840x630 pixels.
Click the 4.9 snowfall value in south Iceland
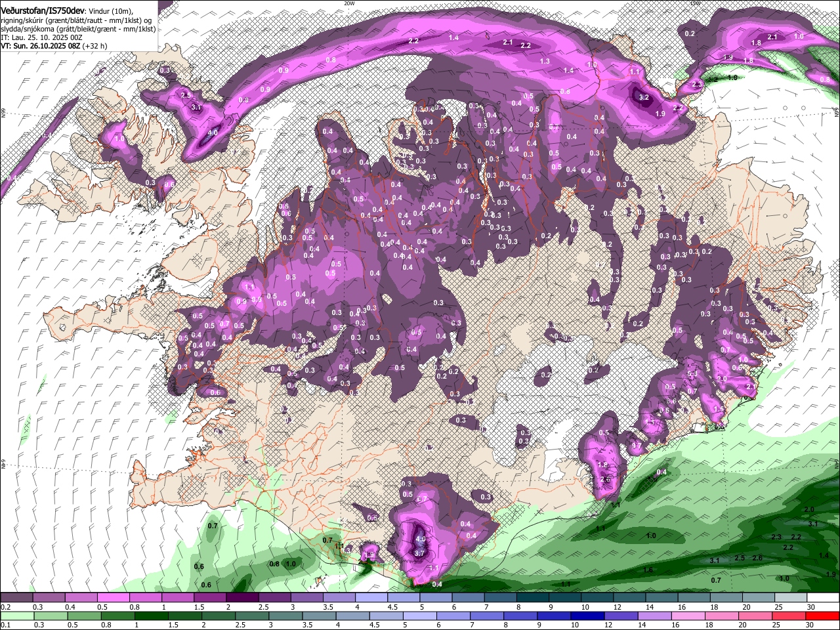point(421,539)
